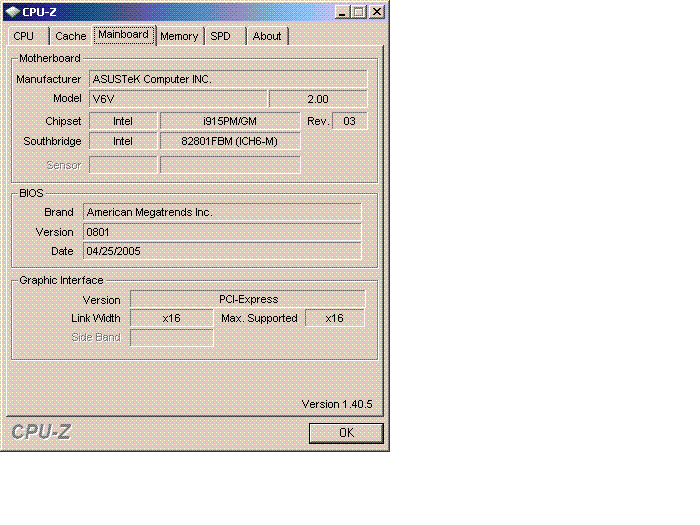Click the OK button
This screenshot has height=525, width=700.
346,433
